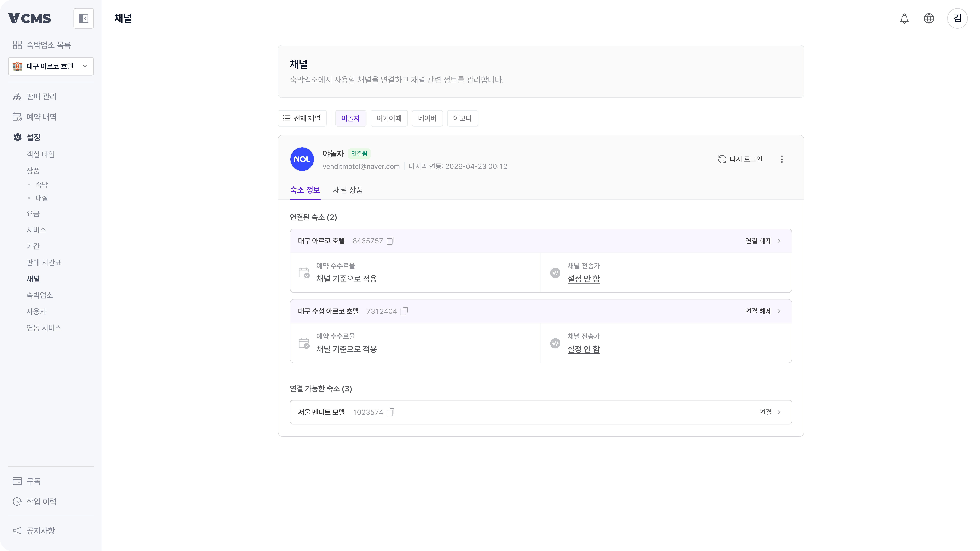The width and height of the screenshot is (980, 551).
Task: Open the language globe menu
Action: [x=929, y=18]
